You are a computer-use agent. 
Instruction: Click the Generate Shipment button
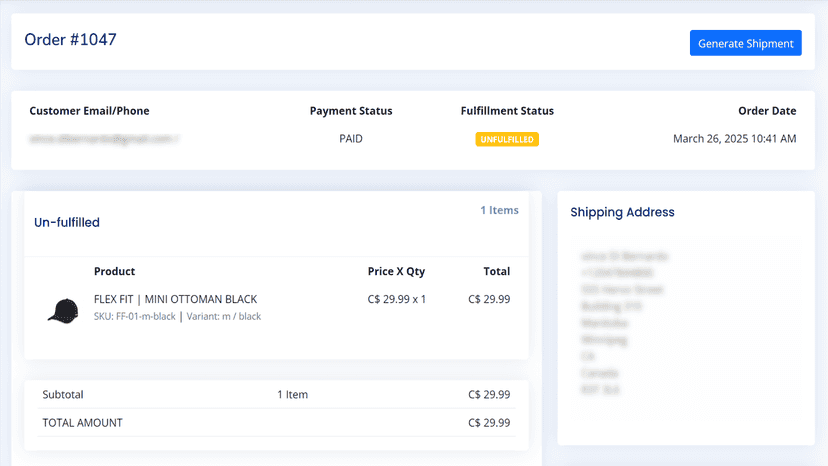tap(745, 43)
